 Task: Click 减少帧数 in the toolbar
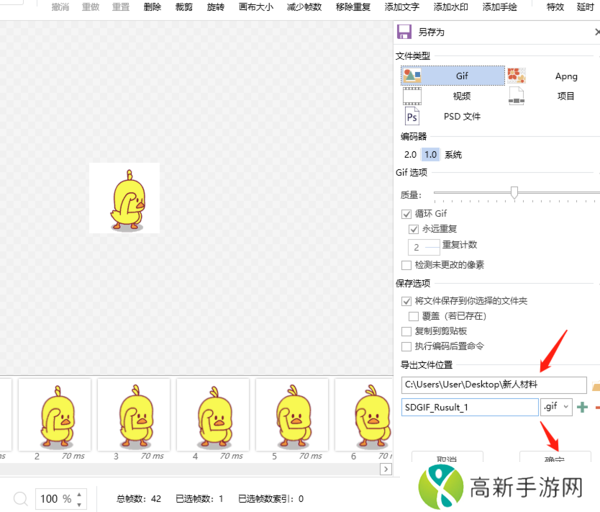click(304, 7)
